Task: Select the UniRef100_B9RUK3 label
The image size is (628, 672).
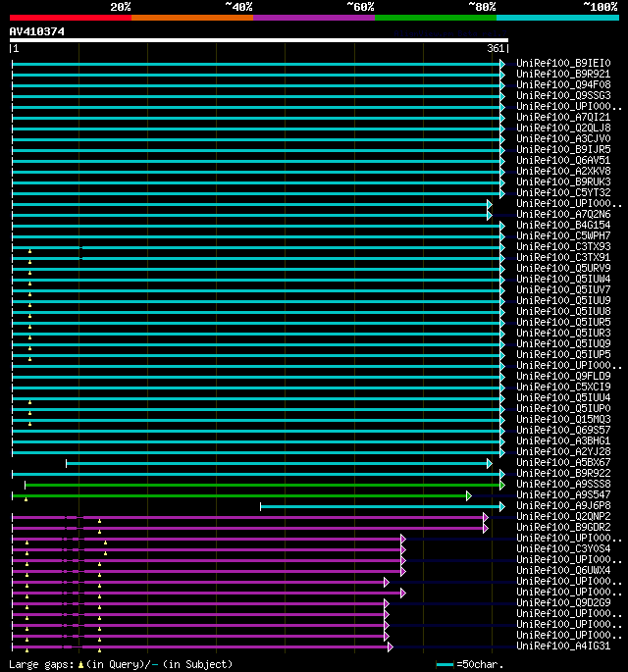Action: 563,181
